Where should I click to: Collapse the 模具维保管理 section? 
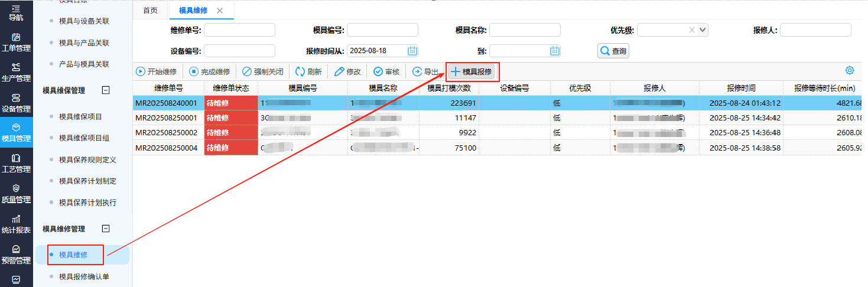(106, 90)
